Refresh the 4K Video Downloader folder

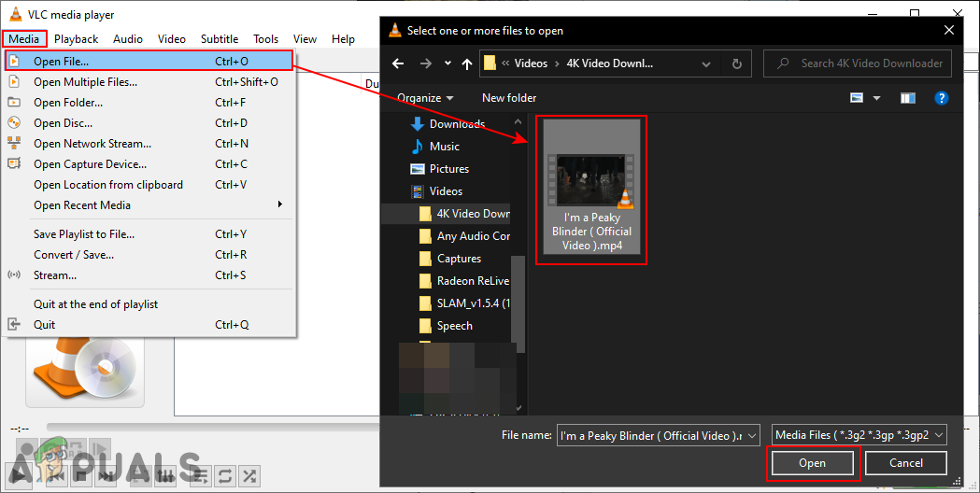pyautogui.click(x=737, y=63)
